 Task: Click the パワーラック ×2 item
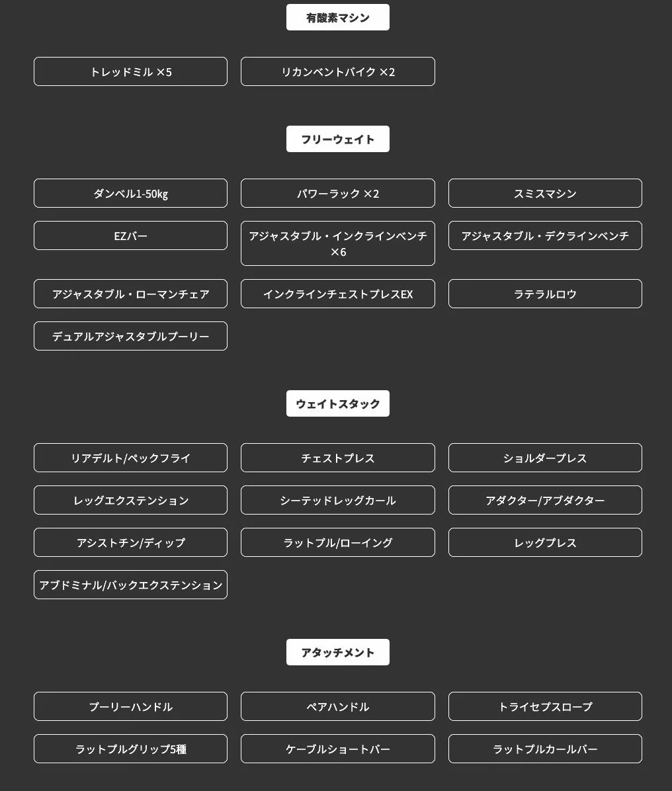pos(338,193)
